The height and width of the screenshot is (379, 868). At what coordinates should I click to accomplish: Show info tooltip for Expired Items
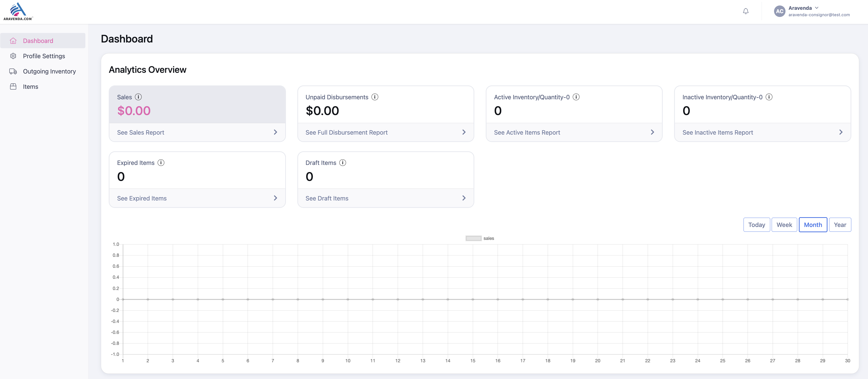(x=161, y=163)
